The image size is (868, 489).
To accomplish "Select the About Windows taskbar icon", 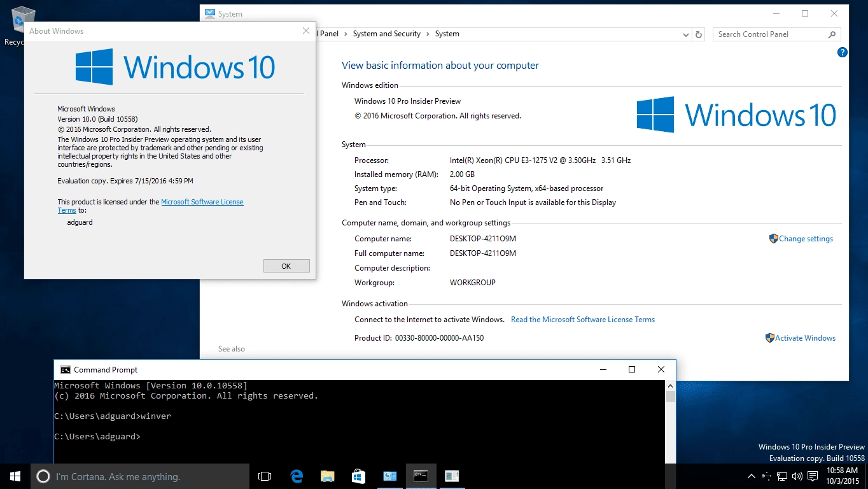I will coord(452,476).
